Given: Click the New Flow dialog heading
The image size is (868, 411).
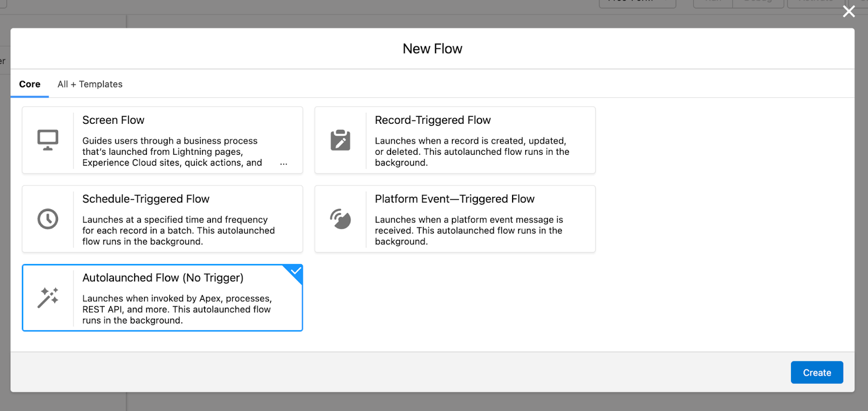Looking at the screenshot, I should tap(432, 49).
